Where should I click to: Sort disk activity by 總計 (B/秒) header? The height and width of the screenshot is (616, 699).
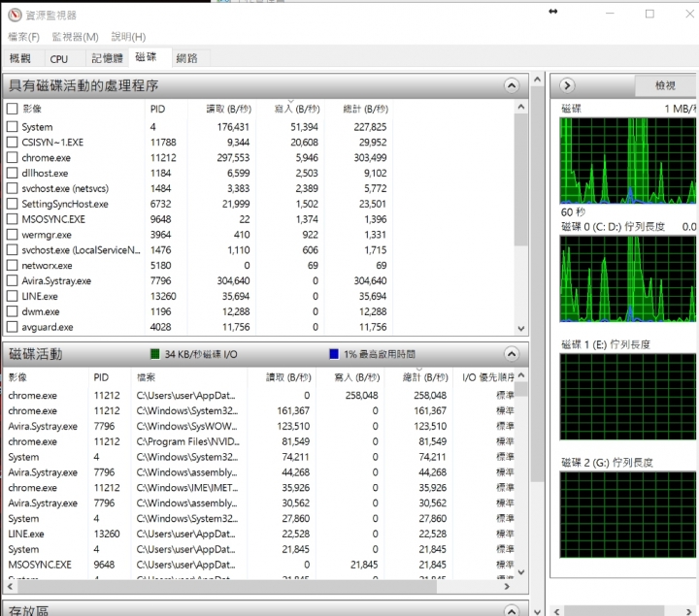click(418, 377)
